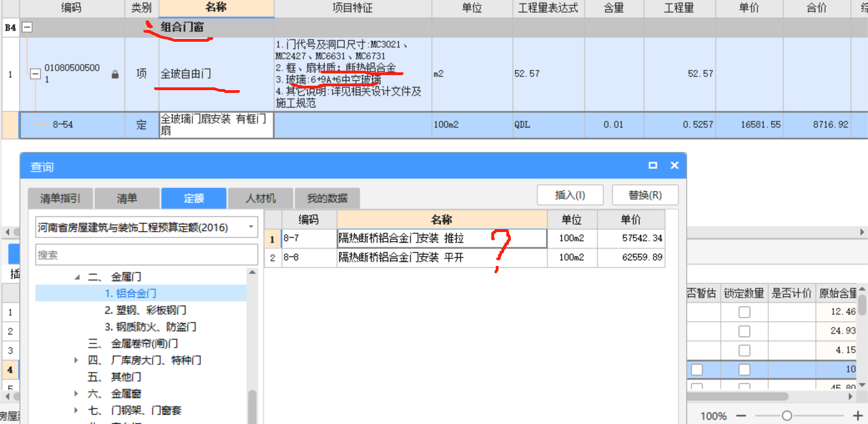Click lower panel horizontal scroll right arrow
The height and width of the screenshot is (424, 868).
click(x=850, y=396)
